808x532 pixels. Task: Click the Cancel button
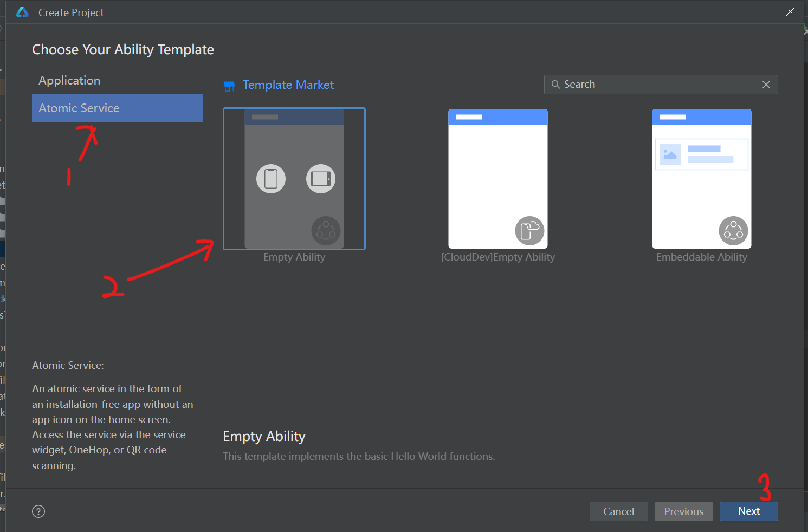[619, 511]
